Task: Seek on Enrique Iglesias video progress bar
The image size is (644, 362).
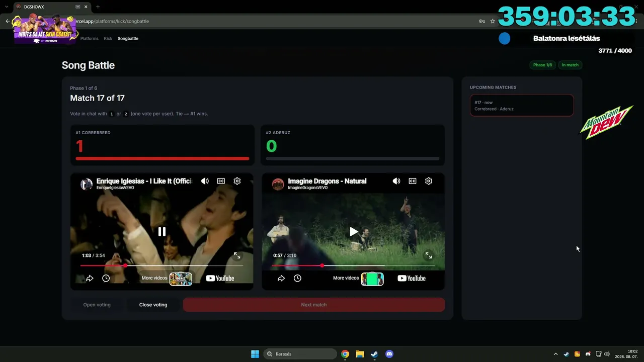Action: (162, 265)
